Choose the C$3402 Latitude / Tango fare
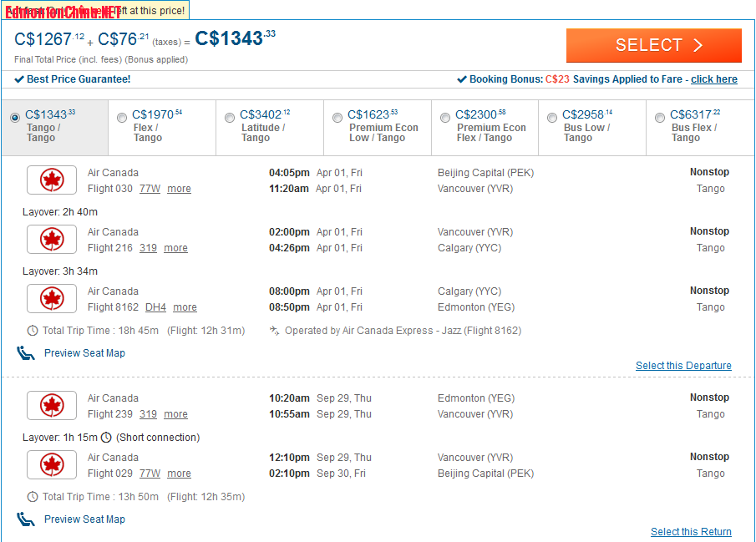The height and width of the screenshot is (542, 756). [x=230, y=118]
